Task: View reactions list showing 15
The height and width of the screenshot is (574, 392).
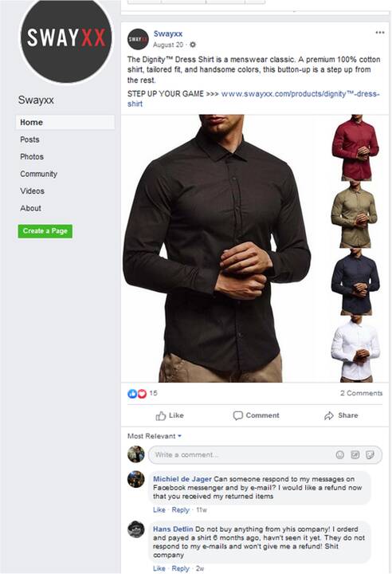Action: coord(143,394)
